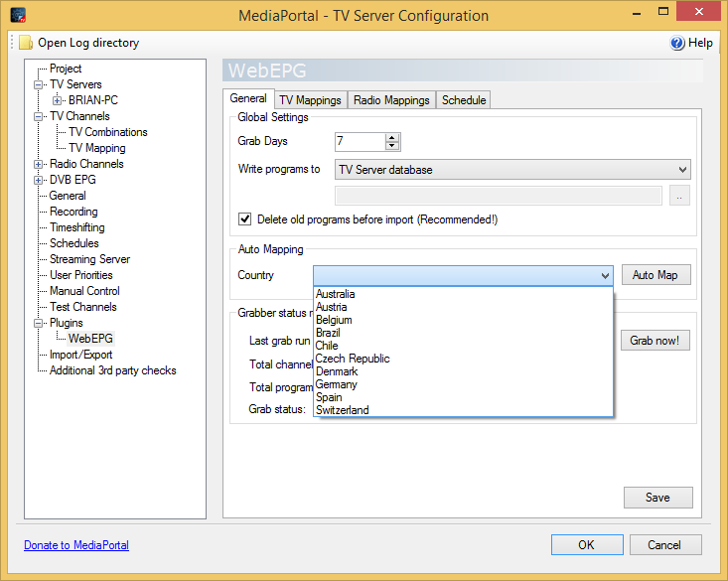Expand the Radio Channels tree node
This screenshot has width=728, height=581.
38,164
